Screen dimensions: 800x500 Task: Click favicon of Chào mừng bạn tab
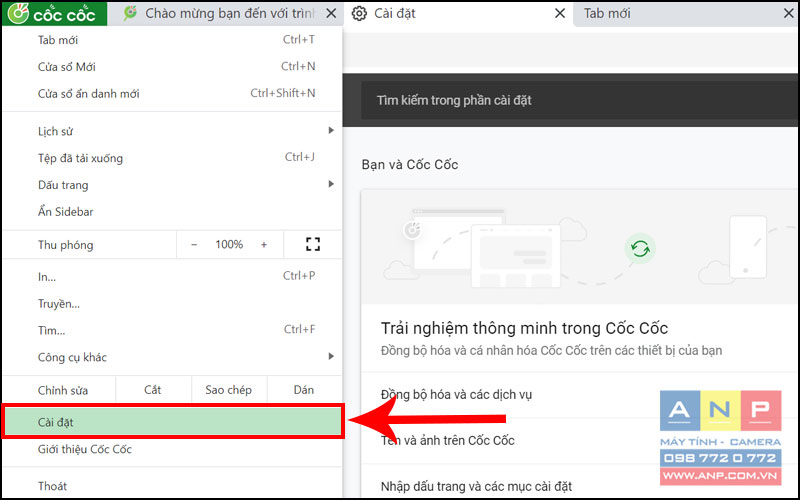point(130,13)
